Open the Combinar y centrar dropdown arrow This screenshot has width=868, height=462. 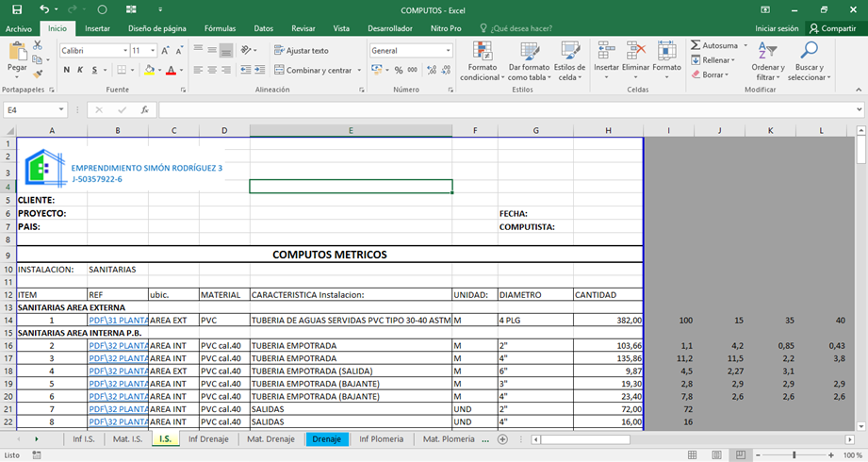point(359,71)
